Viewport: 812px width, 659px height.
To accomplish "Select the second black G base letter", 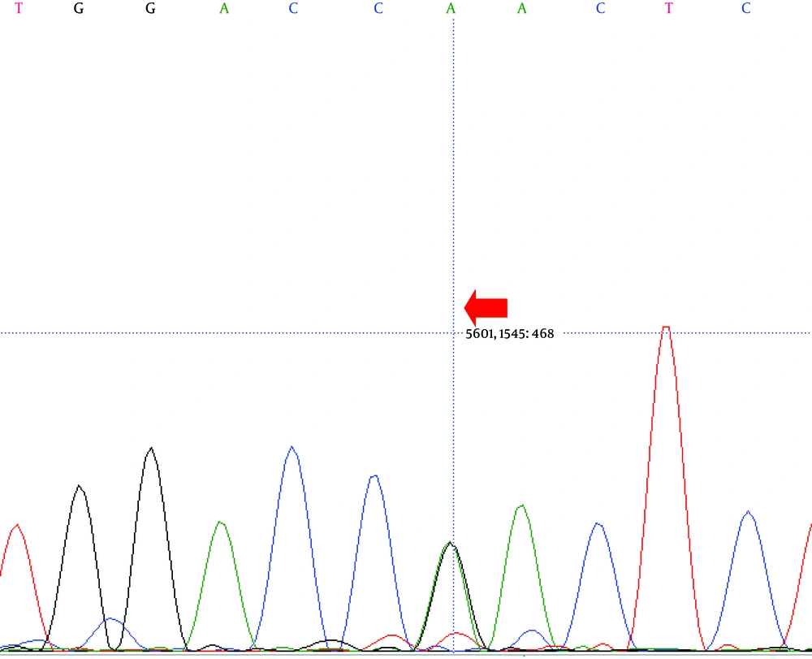I will click(x=150, y=11).
